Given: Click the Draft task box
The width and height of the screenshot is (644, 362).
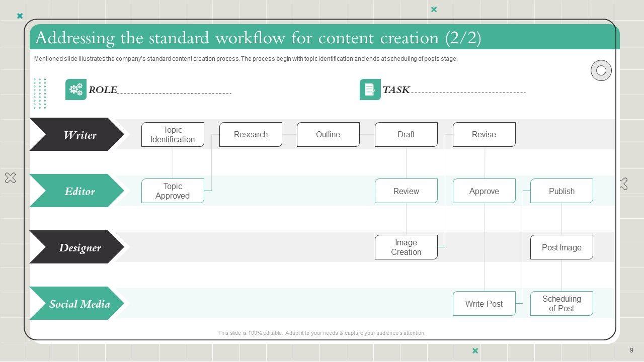Looking at the screenshot, I should click(x=406, y=135).
